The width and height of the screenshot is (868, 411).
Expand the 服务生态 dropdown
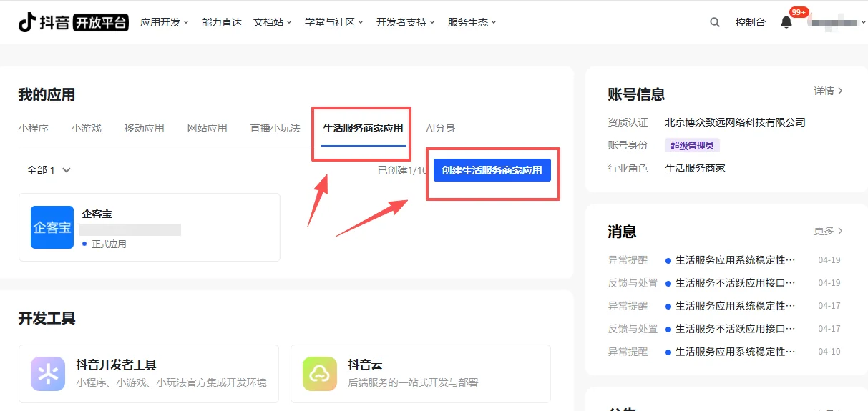tap(472, 22)
